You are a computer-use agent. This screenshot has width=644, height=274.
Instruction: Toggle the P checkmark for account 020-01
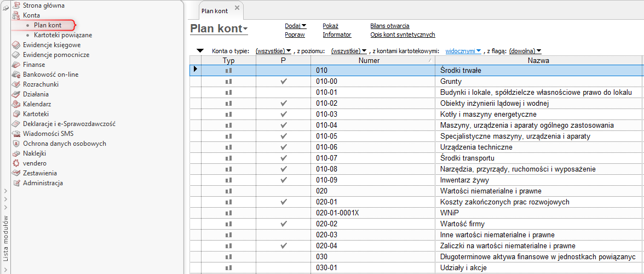click(283, 202)
